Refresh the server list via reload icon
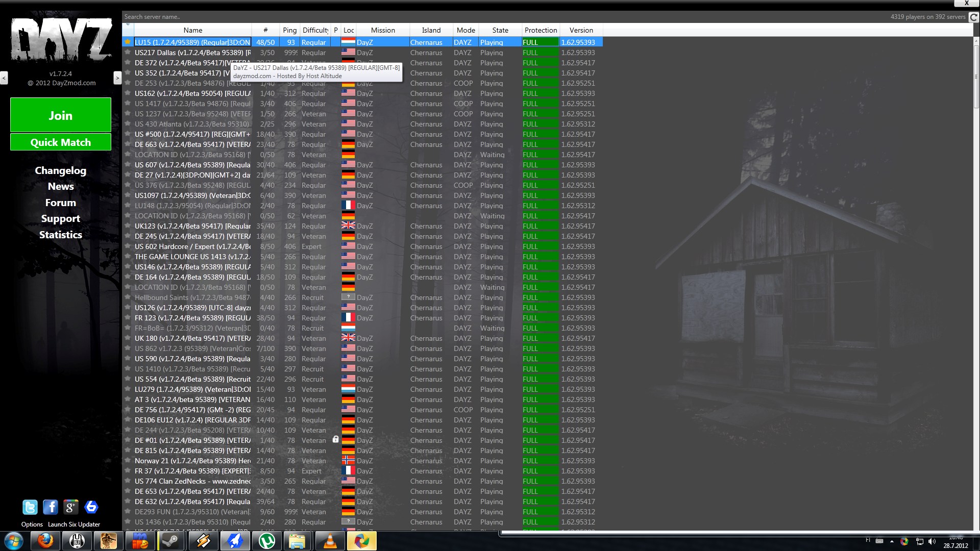980x551 pixels. [x=973, y=17]
